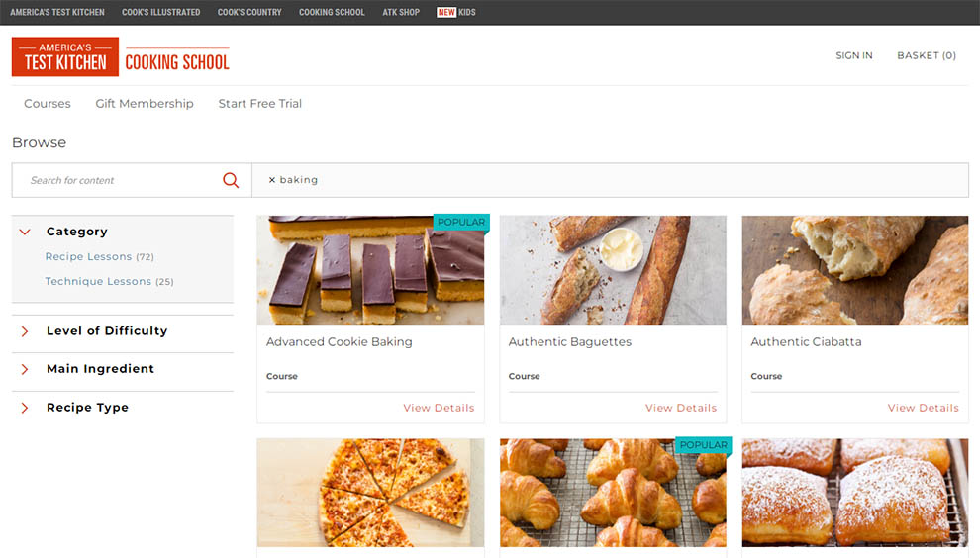This screenshot has height=558, width=980.
Task: Click the pizza slices thumbnail
Action: pos(370,493)
